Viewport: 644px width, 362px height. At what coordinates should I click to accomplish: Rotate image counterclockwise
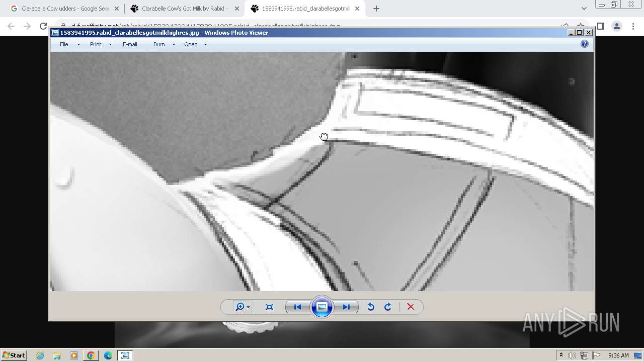coord(371,307)
